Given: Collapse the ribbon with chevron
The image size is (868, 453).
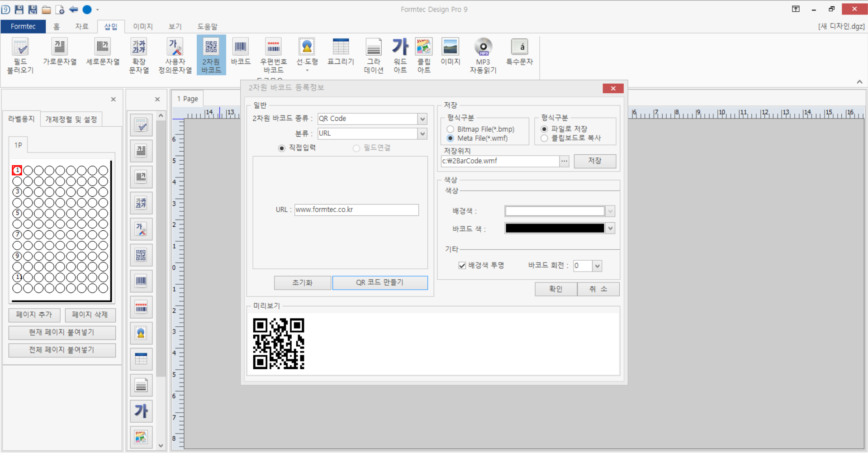Looking at the screenshot, I should coord(859,82).
